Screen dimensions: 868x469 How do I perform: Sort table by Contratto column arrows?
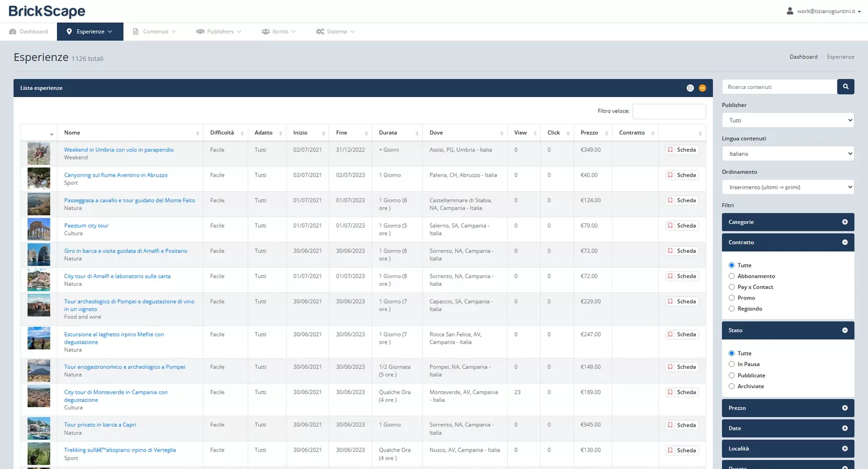pos(653,133)
